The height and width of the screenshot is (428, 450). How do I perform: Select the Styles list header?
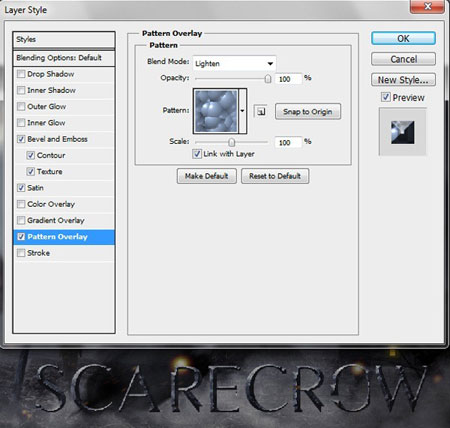(x=64, y=39)
